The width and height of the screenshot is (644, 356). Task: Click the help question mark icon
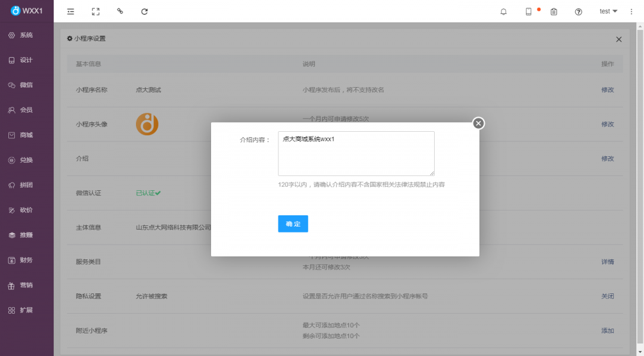578,11
